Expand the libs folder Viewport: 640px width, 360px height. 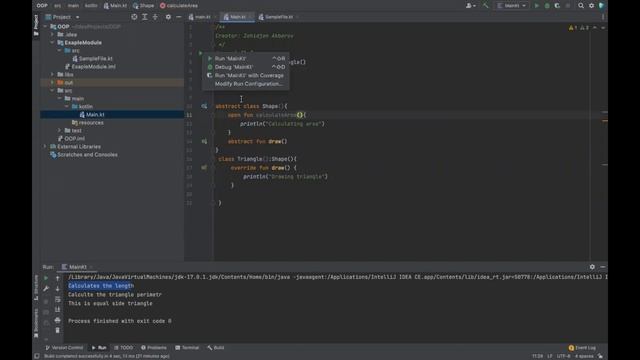point(53,75)
